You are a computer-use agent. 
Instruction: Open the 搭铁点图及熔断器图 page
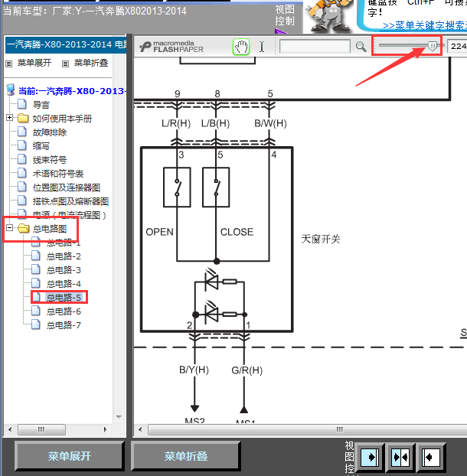pyautogui.click(x=70, y=201)
